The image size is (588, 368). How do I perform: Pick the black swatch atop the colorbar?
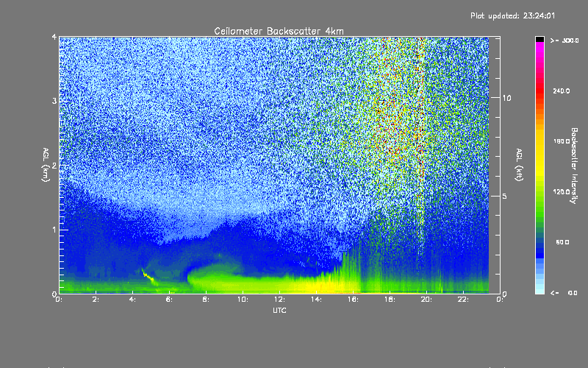point(539,38)
